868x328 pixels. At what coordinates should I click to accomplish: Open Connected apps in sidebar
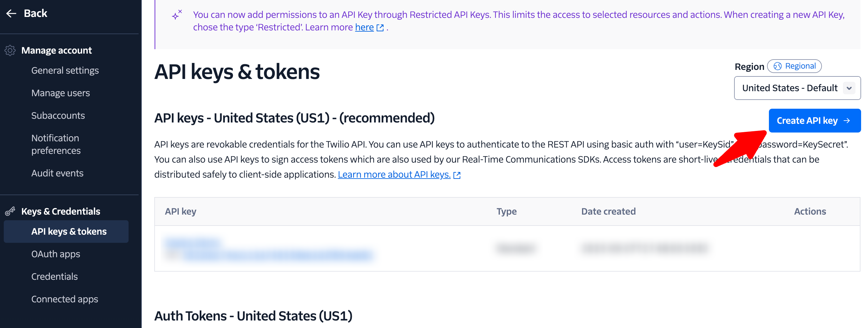pos(65,299)
